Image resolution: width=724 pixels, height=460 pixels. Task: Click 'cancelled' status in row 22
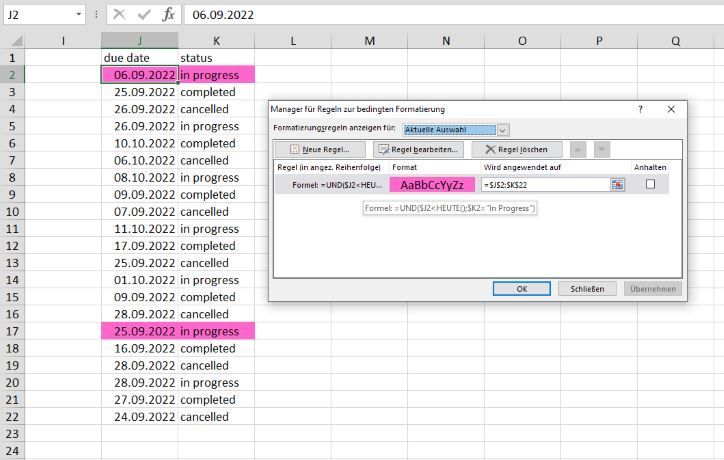216,417
